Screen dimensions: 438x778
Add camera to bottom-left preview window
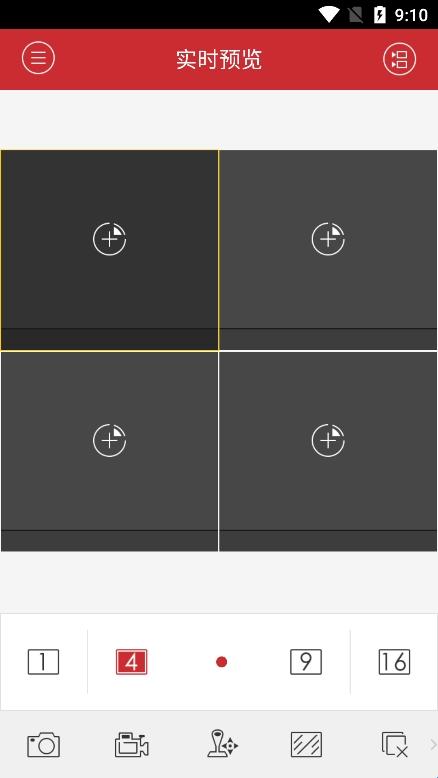110,440
